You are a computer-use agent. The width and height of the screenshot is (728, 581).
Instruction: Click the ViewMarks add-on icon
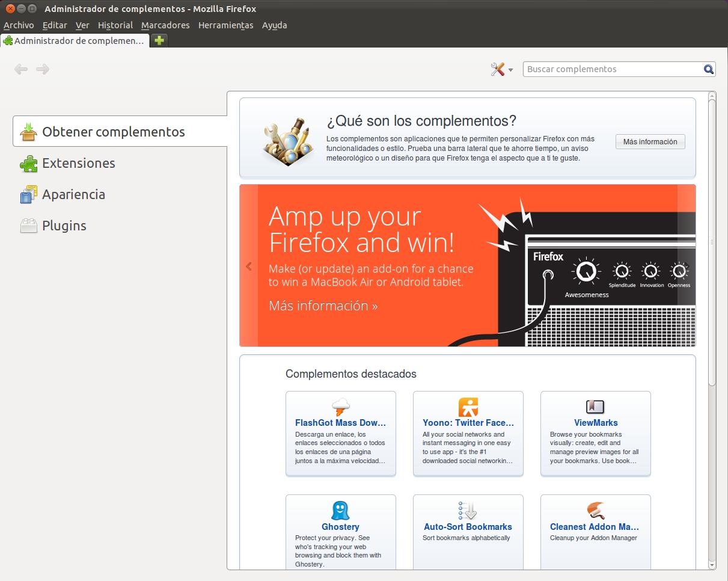click(x=595, y=407)
